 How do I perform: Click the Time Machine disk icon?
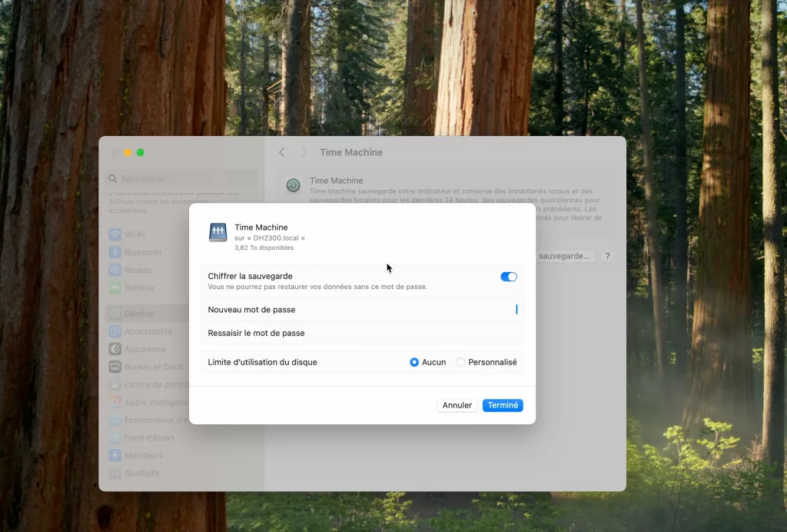pos(218,232)
